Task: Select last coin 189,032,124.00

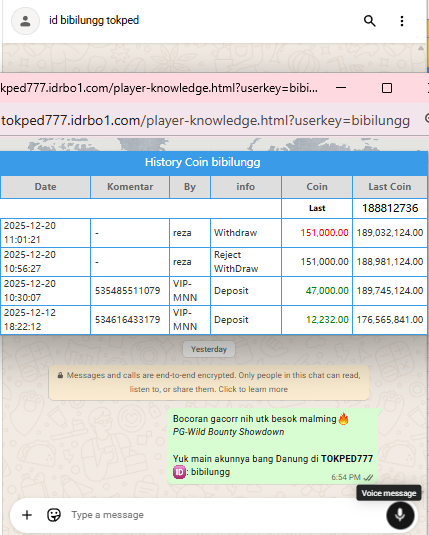Action: (390, 233)
